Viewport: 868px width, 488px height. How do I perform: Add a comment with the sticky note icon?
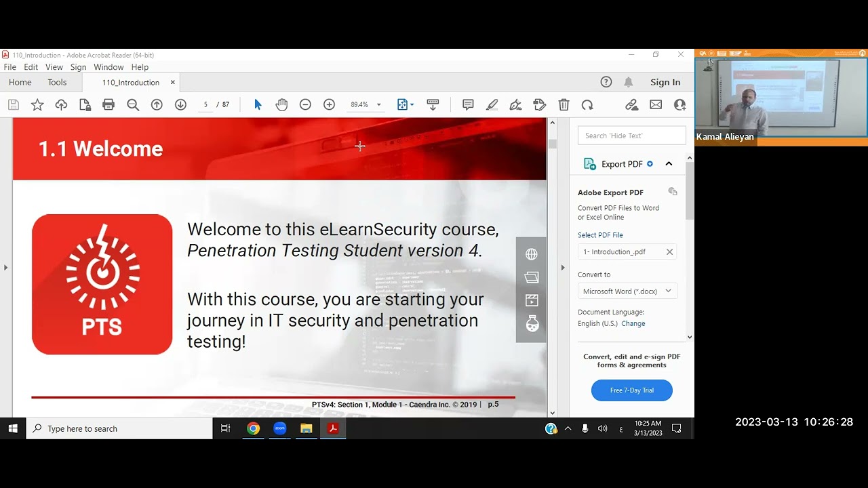(468, 104)
